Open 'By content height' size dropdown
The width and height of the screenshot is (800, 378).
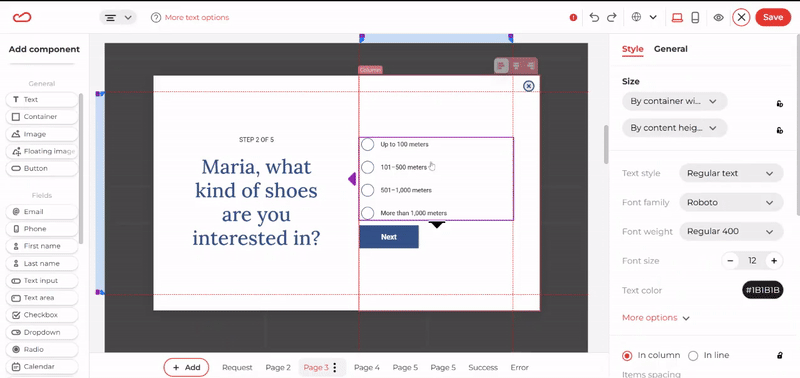[x=674, y=128]
